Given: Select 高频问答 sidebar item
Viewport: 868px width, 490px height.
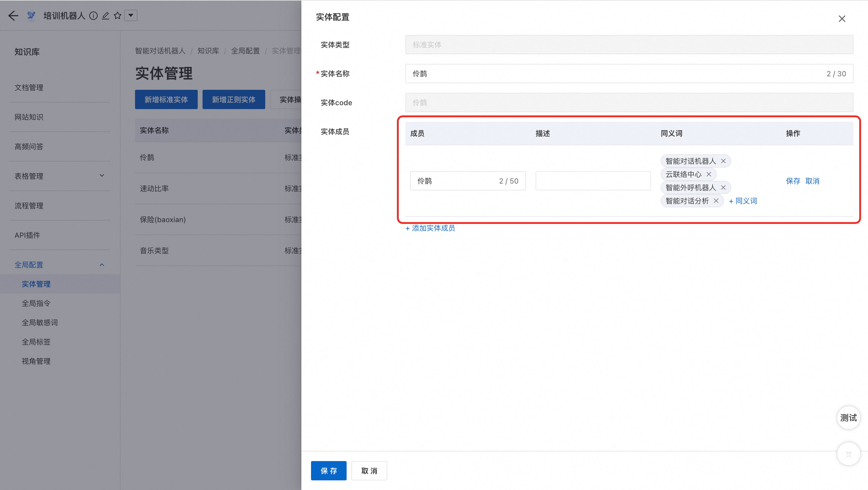Looking at the screenshot, I should (29, 146).
